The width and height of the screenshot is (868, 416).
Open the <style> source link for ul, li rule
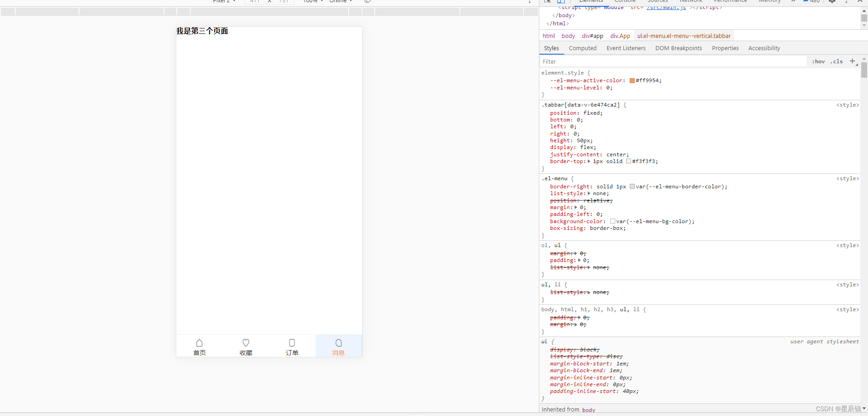(847, 285)
